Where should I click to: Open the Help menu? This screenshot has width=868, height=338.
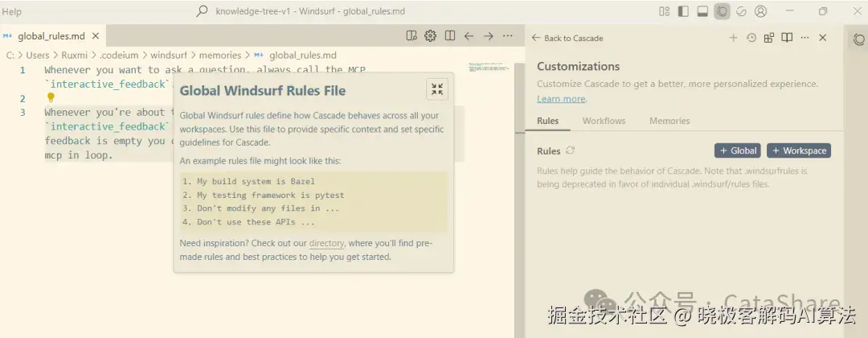(x=12, y=11)
